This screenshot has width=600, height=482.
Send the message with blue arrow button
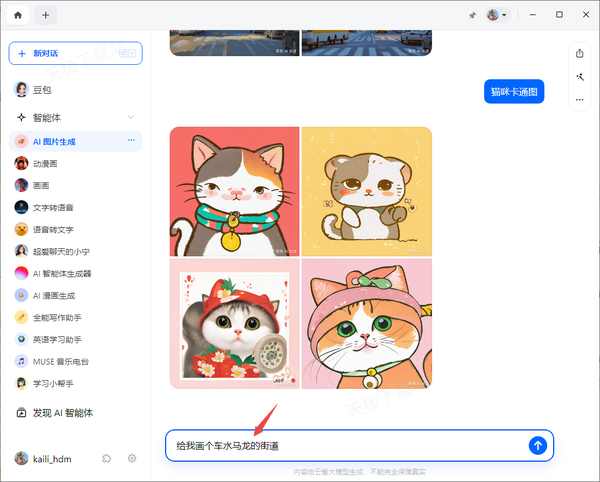pos(538,446)
